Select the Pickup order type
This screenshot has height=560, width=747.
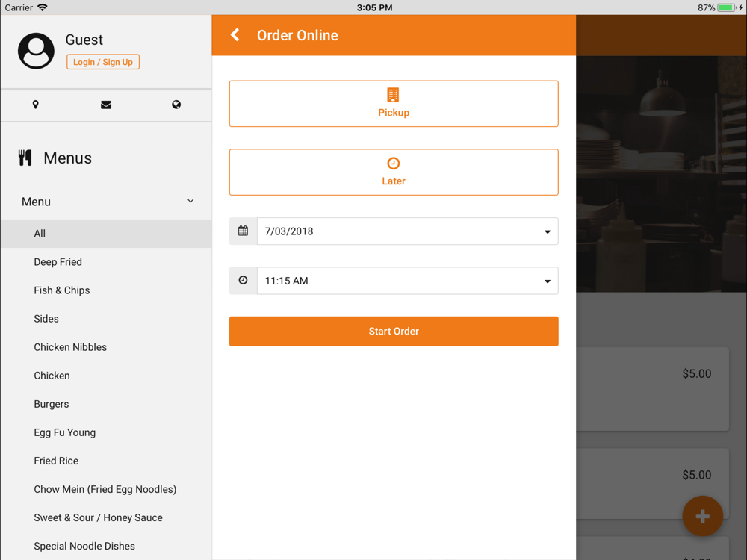click(394, 104)
